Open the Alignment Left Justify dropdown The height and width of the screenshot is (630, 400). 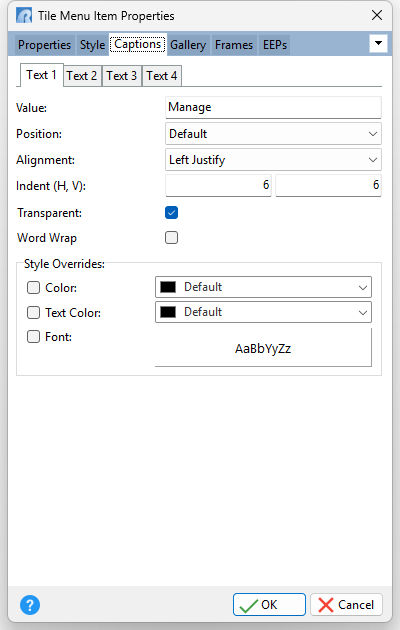[x=273, y=160]
